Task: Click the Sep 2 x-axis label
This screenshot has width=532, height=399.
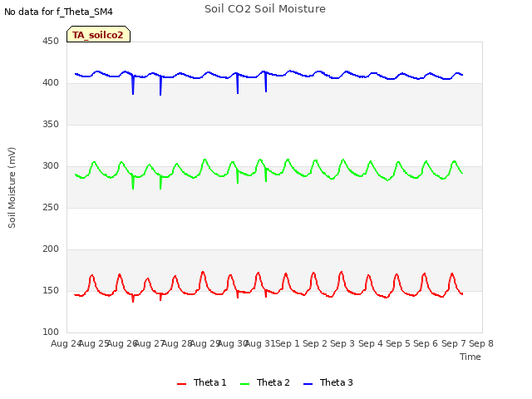Action: [315, 343]
